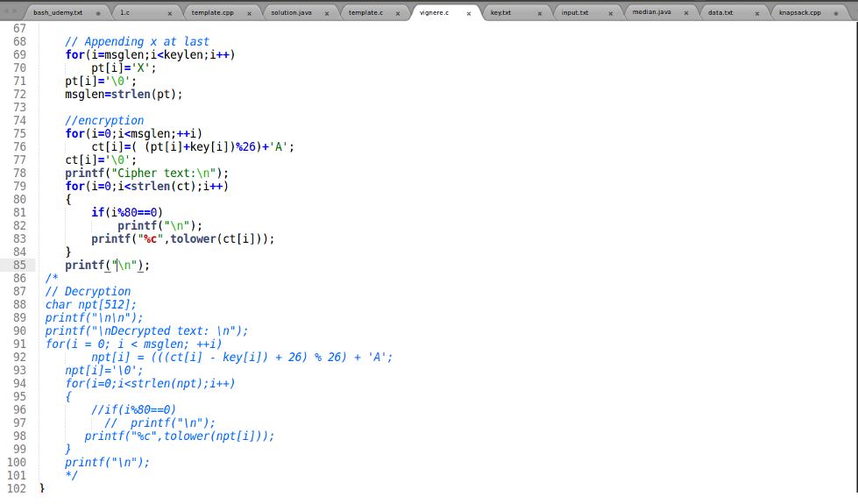Close the key.txt tab
Screen dimensions: 858x504
pyautogui.click(x=539, y=13)
